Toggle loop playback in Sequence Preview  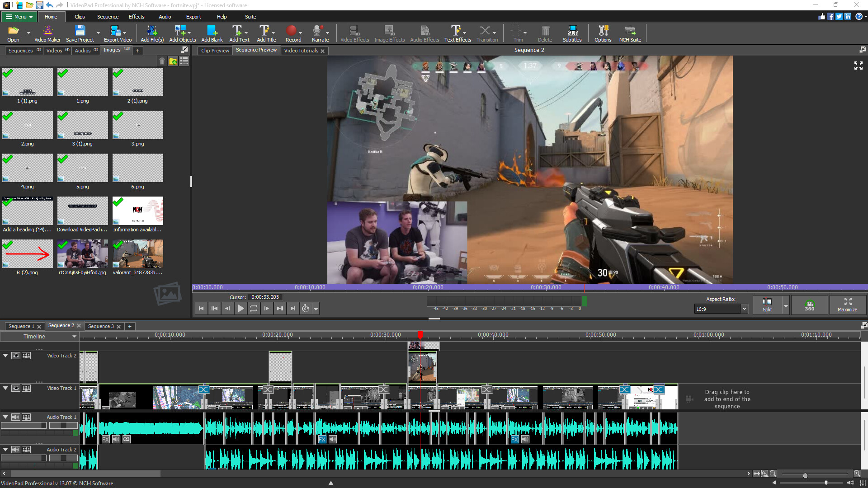[254, 308]
